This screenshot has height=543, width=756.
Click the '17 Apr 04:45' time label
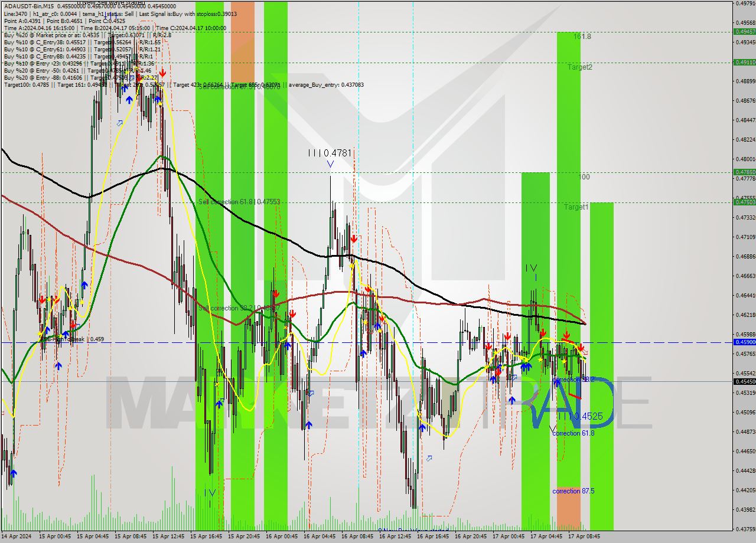point(546,537)
